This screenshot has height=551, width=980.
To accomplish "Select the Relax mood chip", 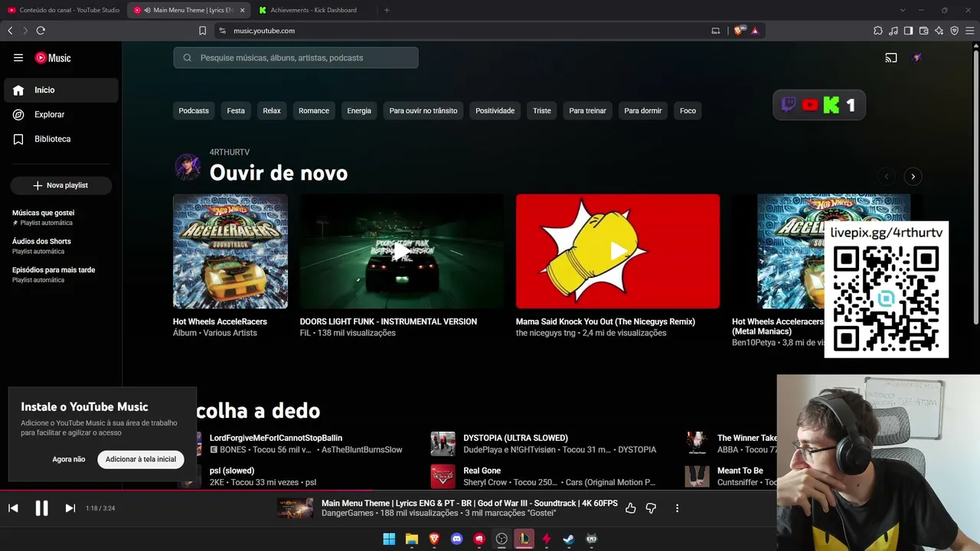I will point(272,111).
